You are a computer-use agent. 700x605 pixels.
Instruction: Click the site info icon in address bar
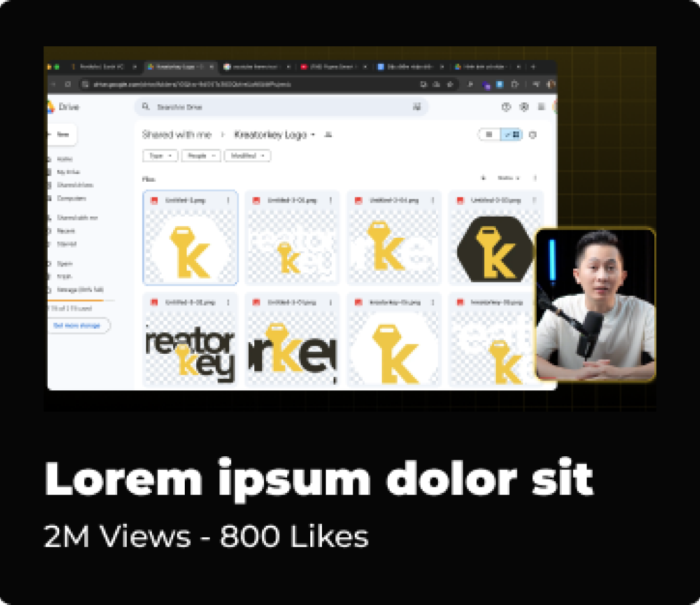(x=85, y=84)
